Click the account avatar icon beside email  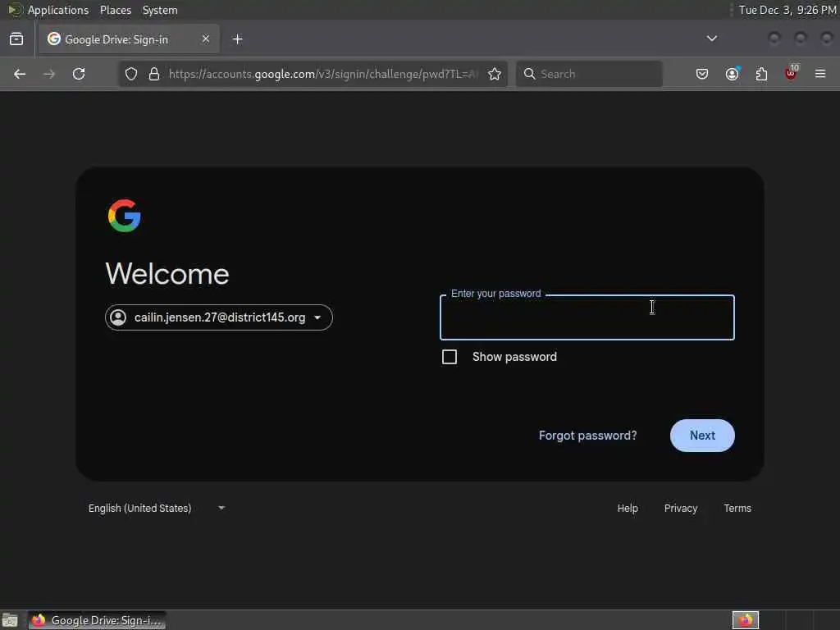[118, 317]
